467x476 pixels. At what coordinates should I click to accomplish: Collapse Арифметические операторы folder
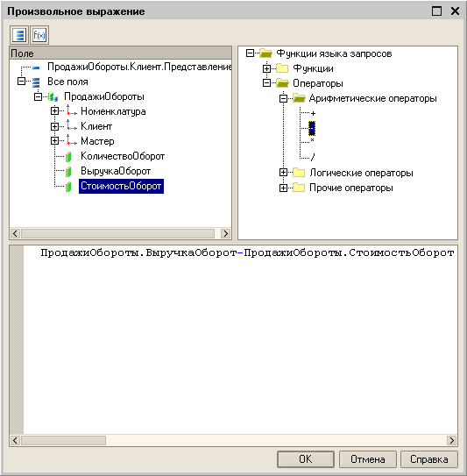click(283, 98)
